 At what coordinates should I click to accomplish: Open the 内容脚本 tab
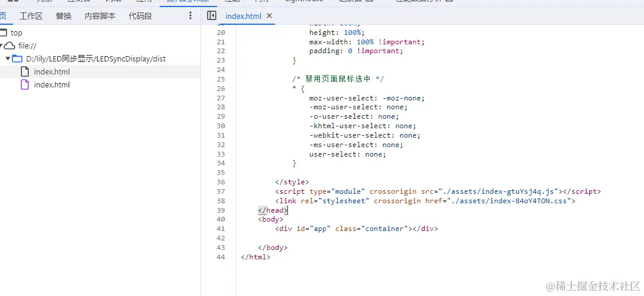click(100, 16)
